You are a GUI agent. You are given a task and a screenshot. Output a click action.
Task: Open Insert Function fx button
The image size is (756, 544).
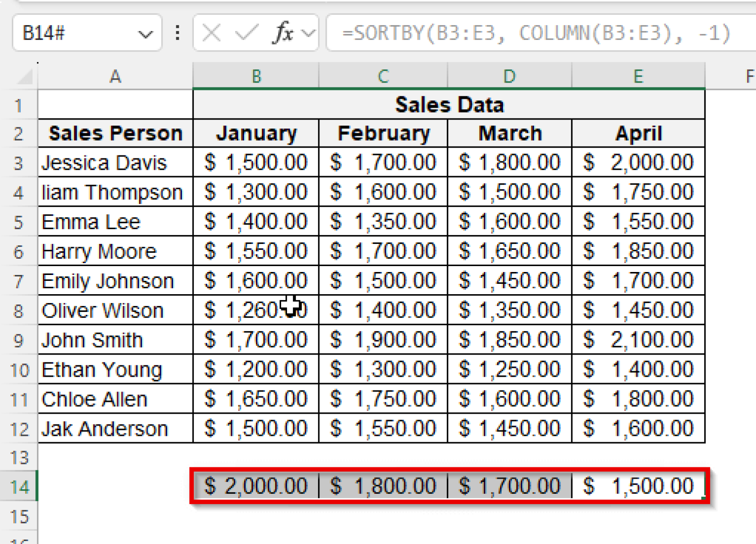(283, 33)
